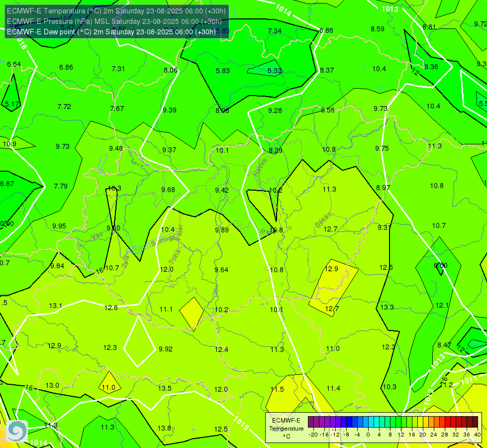Click the 7.79 temperature value
This screenshot has height=448, width=487.
click(x=61, y=186)
